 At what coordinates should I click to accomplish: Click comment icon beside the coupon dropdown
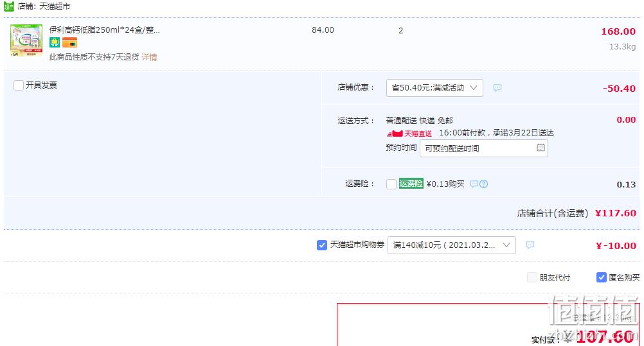[530, 245]
